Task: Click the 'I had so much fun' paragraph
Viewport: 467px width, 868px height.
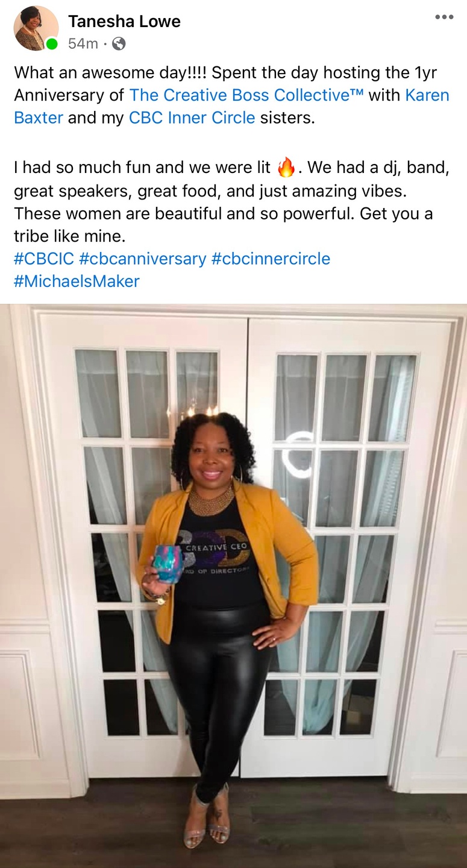Action: [x=232, y=202]
